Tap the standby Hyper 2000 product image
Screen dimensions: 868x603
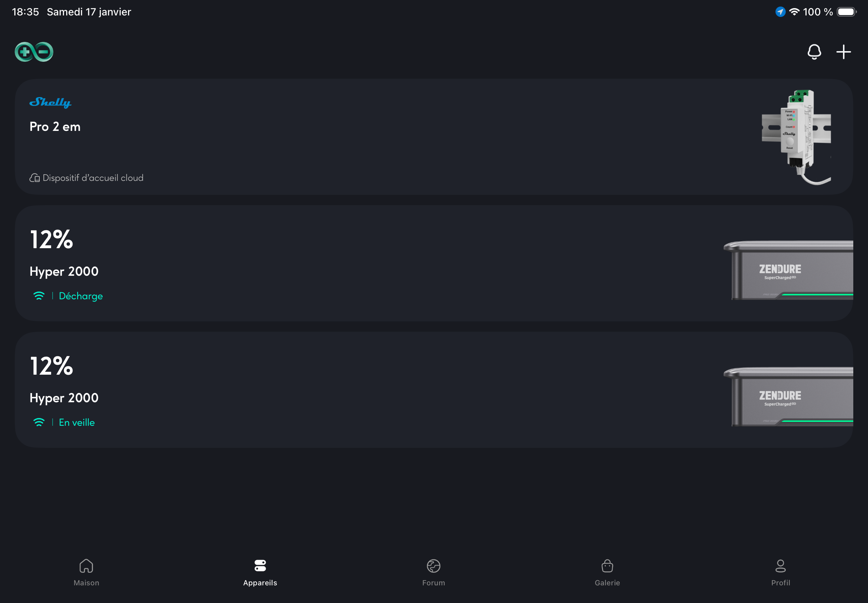pyautogui.click(x=788, y=397)
